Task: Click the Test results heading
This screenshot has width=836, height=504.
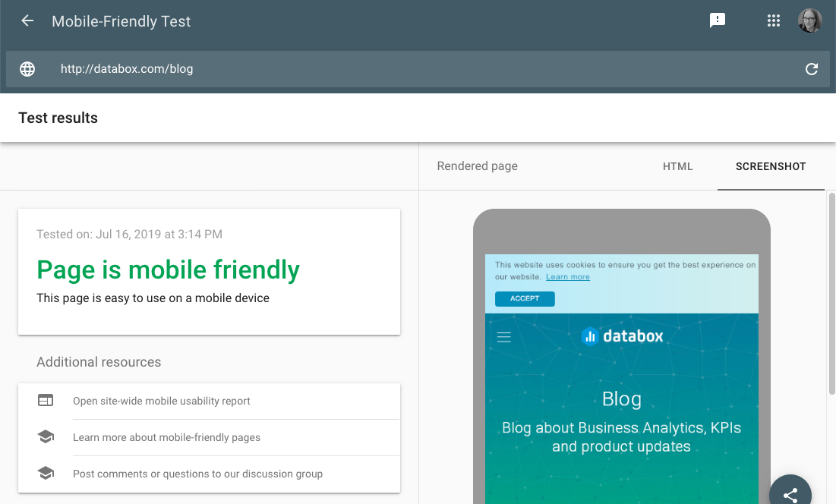Action: click(x=58, y=118)
